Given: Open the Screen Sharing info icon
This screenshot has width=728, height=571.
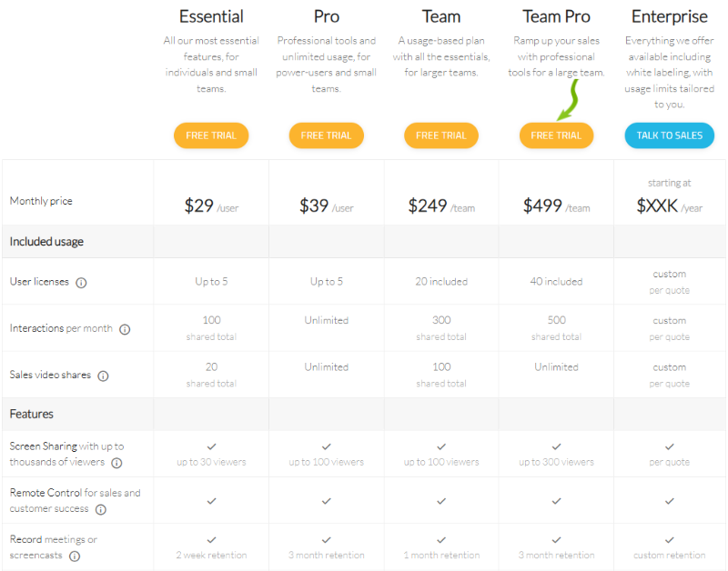Looking at the screenshot, I should [117, 463].
